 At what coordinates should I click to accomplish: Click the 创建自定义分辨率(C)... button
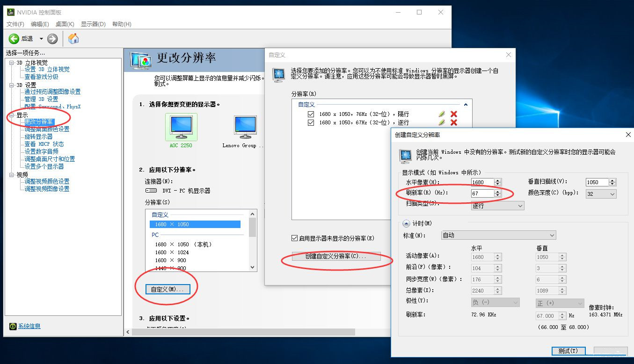point(336,256)
